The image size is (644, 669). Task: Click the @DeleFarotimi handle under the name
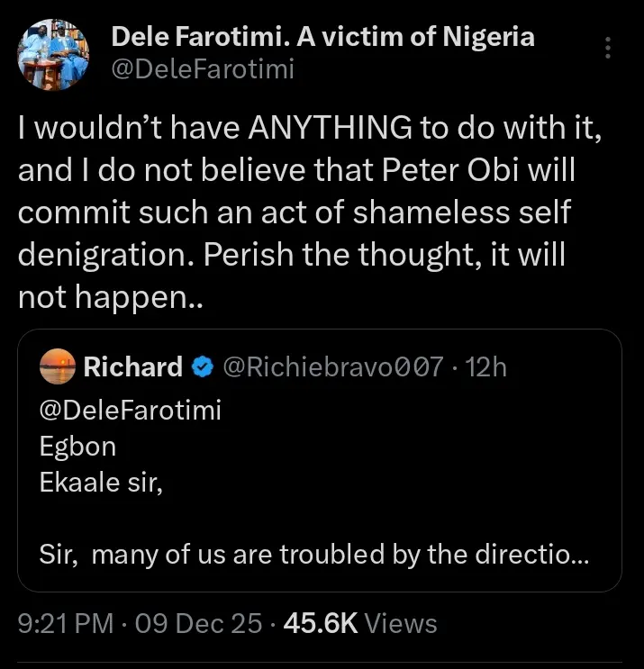coord(202,68)
